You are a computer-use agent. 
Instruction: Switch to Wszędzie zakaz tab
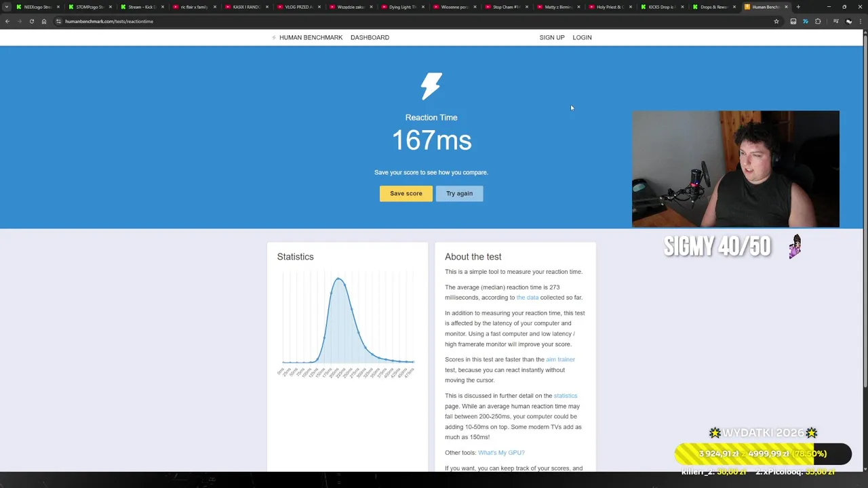350,7
